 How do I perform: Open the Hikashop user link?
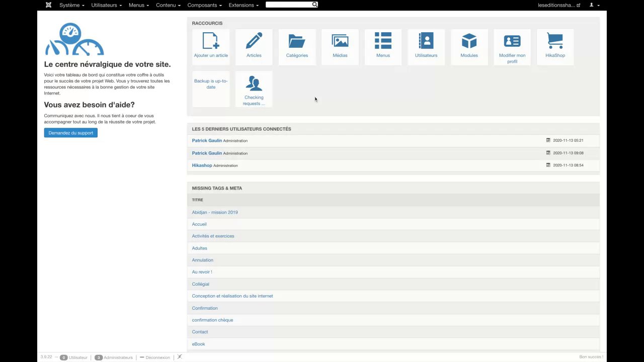[x=202, y=165]
